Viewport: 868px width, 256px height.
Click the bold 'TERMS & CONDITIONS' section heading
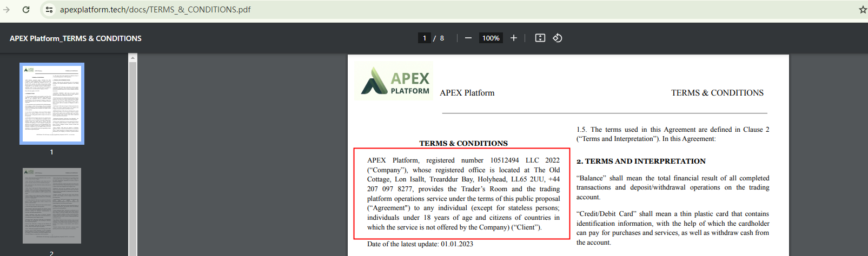point(463,143)
